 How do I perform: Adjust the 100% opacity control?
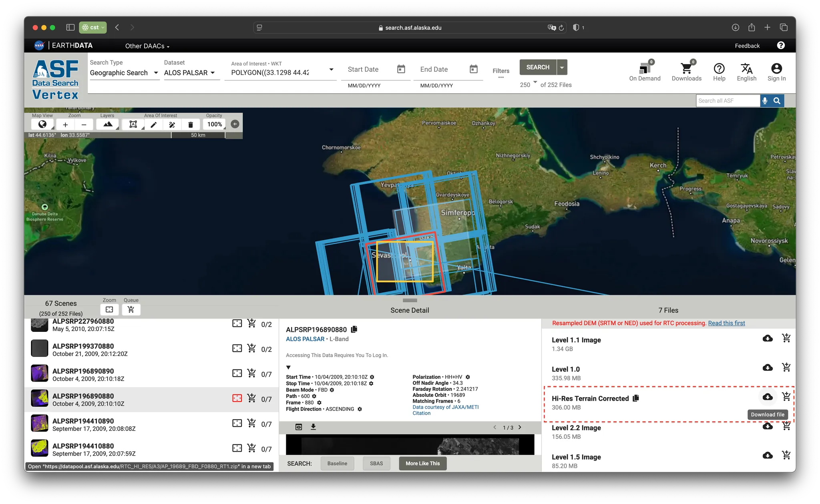point(215,124)
